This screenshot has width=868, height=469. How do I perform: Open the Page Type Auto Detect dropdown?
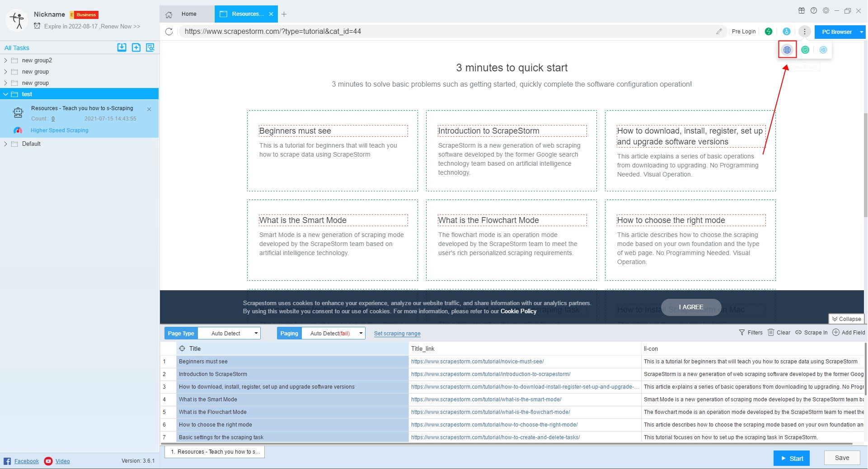click(x=229, y=334)
